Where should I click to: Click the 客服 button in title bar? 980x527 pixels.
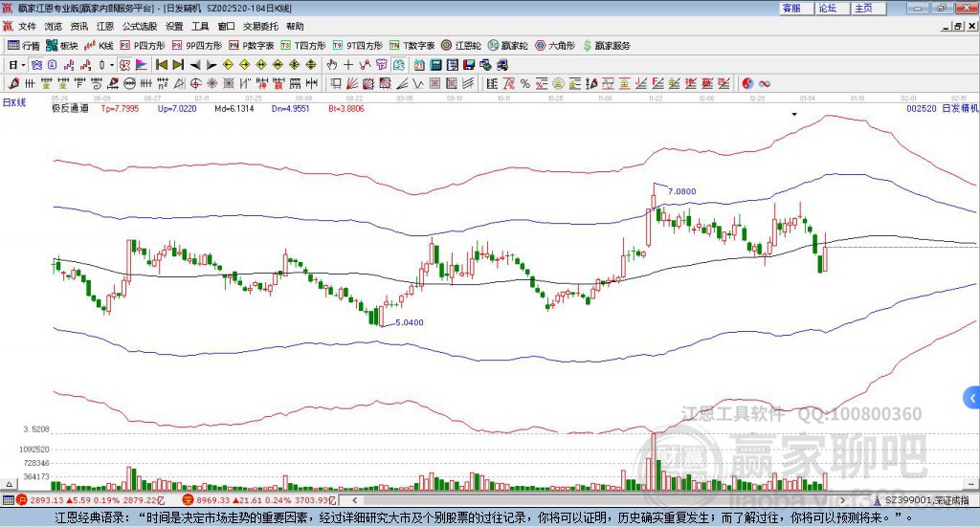(795, 8)
